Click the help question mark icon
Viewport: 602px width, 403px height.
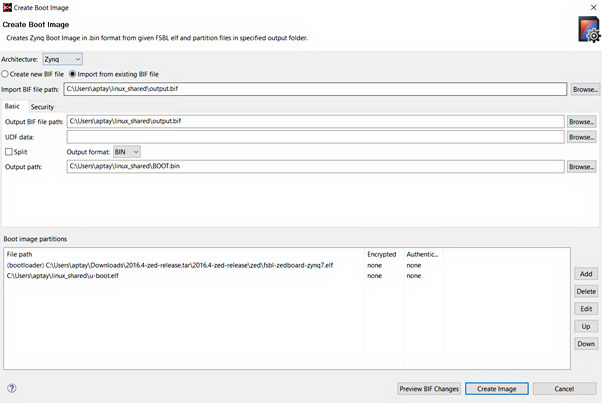[x=12, y=387]
